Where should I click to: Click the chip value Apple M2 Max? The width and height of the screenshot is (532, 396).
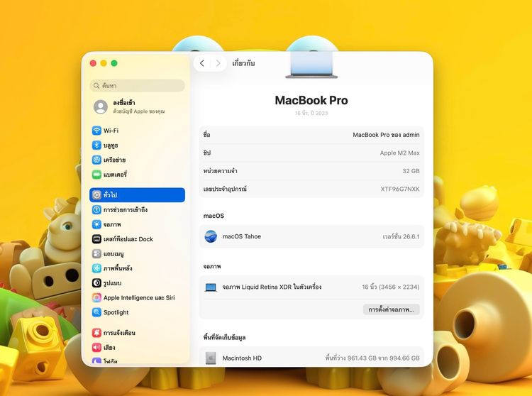(x=399, y=153)
